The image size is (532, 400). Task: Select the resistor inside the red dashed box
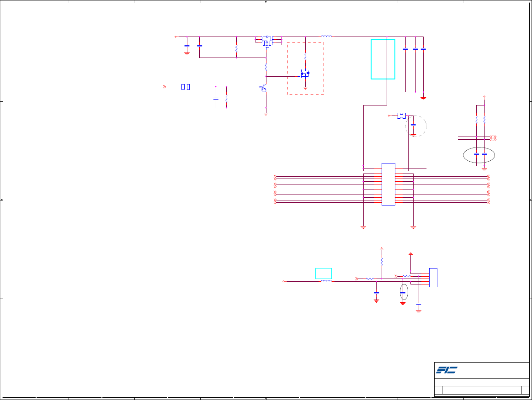pos(305,56)
